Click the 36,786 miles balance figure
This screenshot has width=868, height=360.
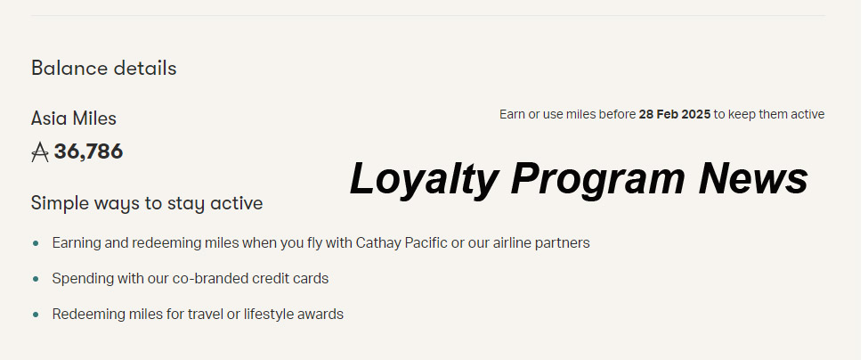pos(88,151)
